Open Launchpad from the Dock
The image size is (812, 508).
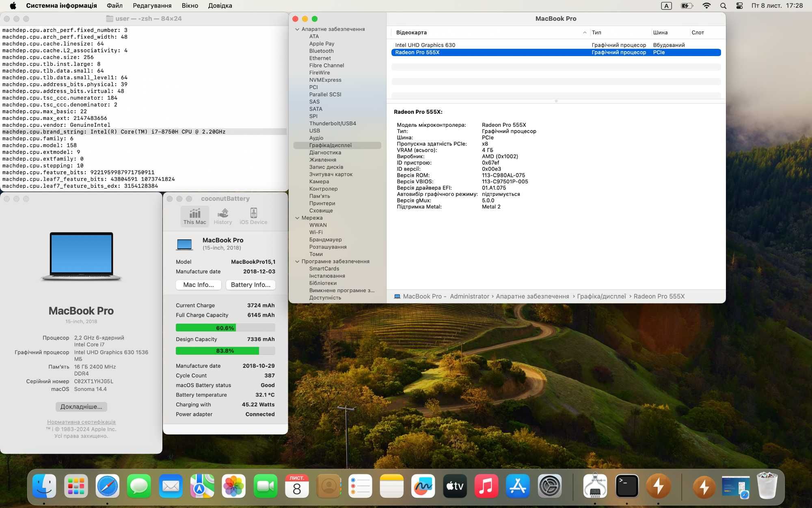pyautogui.click(x=76, y=486)
